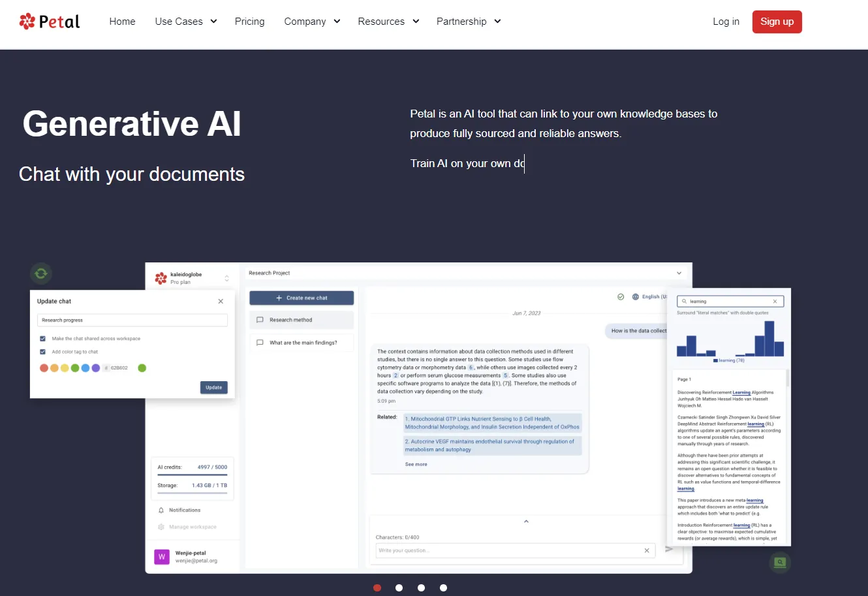Screen dimensions: 868x596
Task: Click citation chip 6 in the answer
Action: (471, 368)
